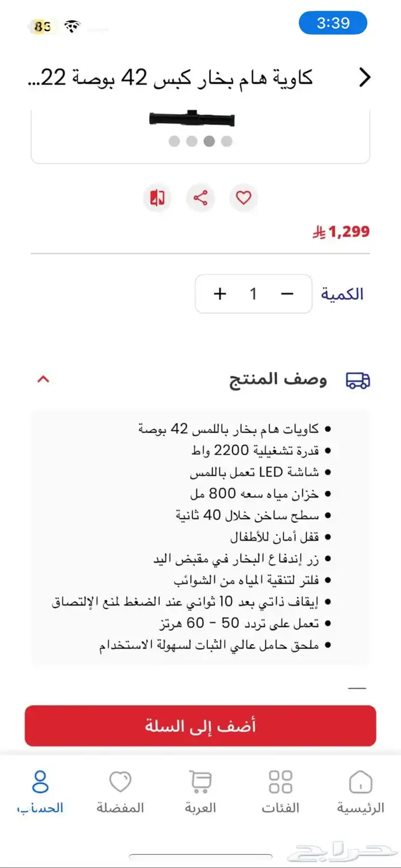Toggle the heart favorite icon below the price
The image size is (401, 868).
pyautogui.click(x=243, y=197)
